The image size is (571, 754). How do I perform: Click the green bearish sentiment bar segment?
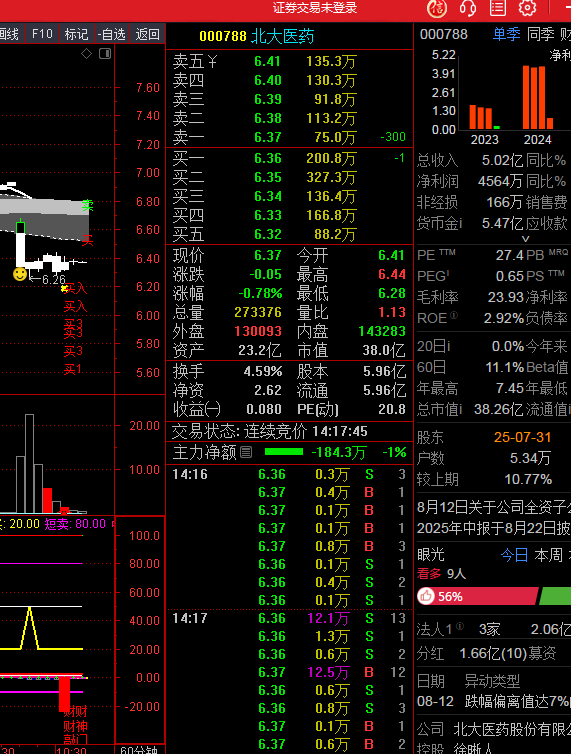[555, 596]
